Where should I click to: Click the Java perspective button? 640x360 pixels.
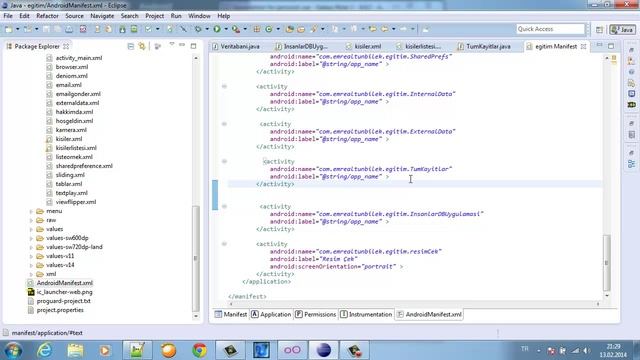(x=622, y=29)
